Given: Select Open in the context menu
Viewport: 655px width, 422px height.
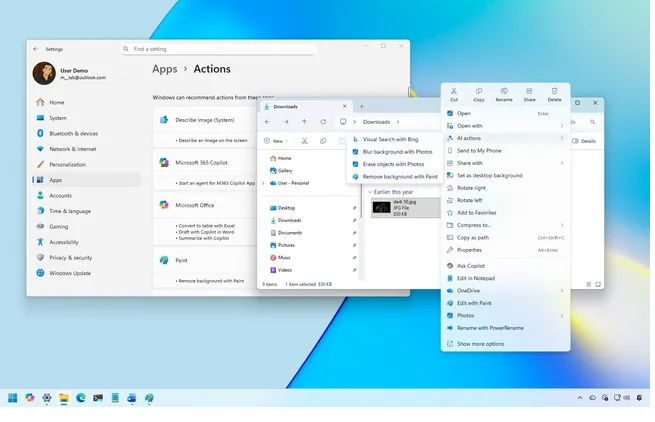Looking at the screenshot, I should [505, 113].
